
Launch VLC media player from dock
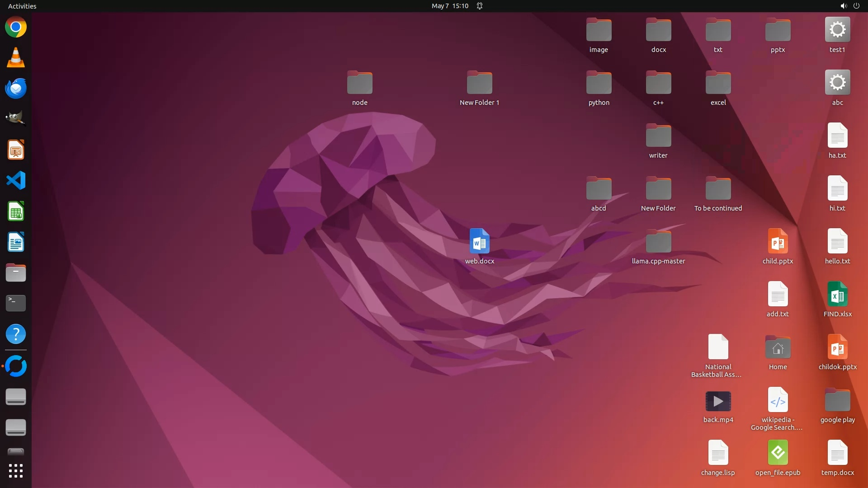pyautogui.click(x=16, y=58)
